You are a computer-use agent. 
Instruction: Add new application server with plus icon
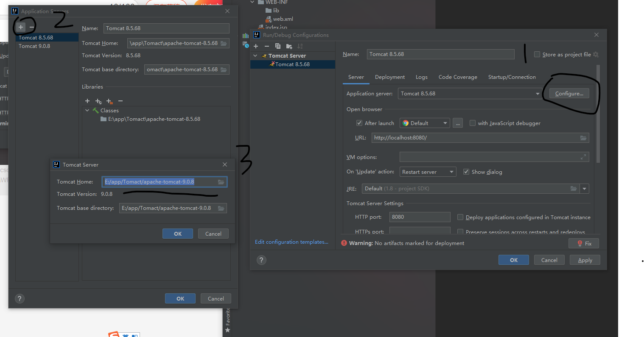click(21, 27)
